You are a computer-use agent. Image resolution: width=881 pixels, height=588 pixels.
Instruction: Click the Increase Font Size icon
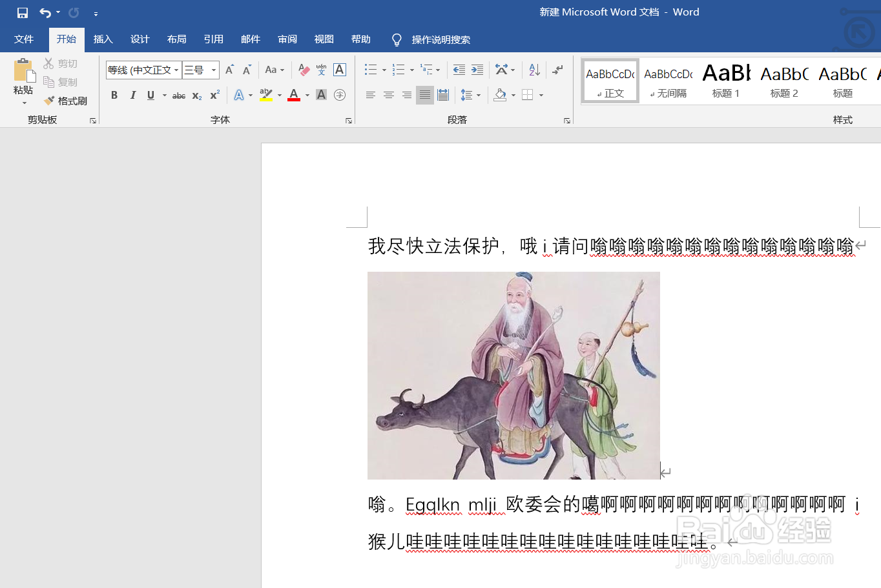point(229,70)
